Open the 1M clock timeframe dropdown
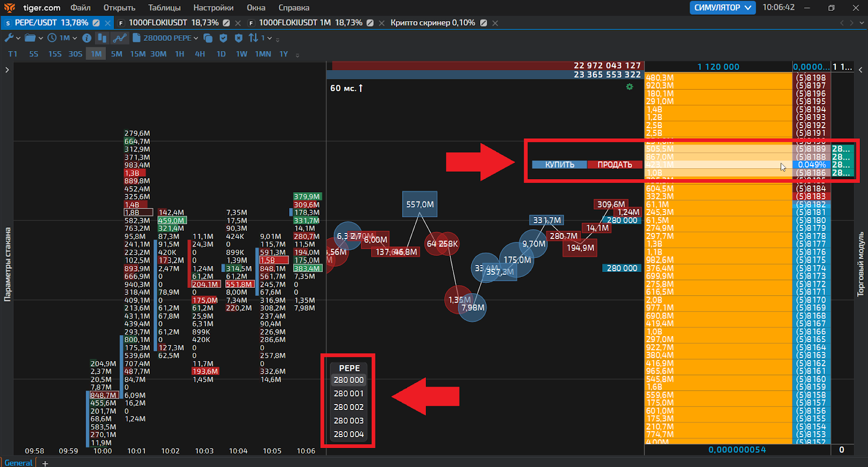 click(x=75, y=39)
